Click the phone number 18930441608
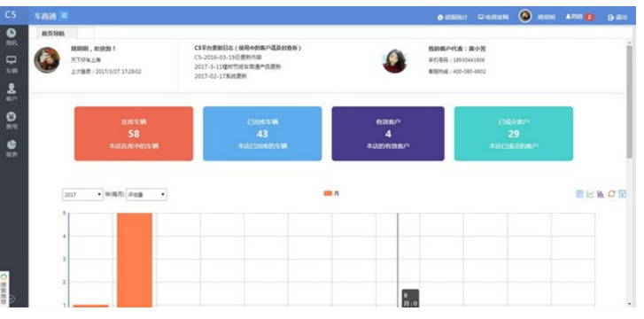The image size is (644, 319). pos(469,60)
